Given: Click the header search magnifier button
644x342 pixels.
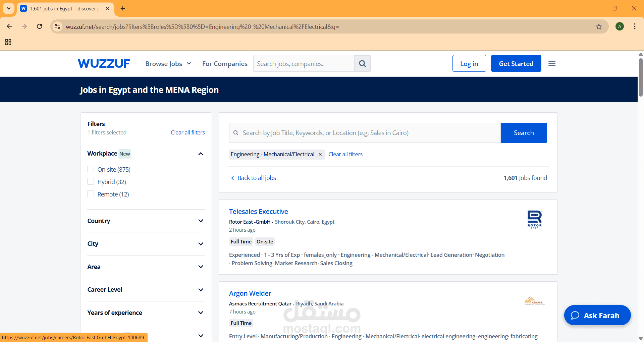Looking at the screenshot, I should (362, 64).
